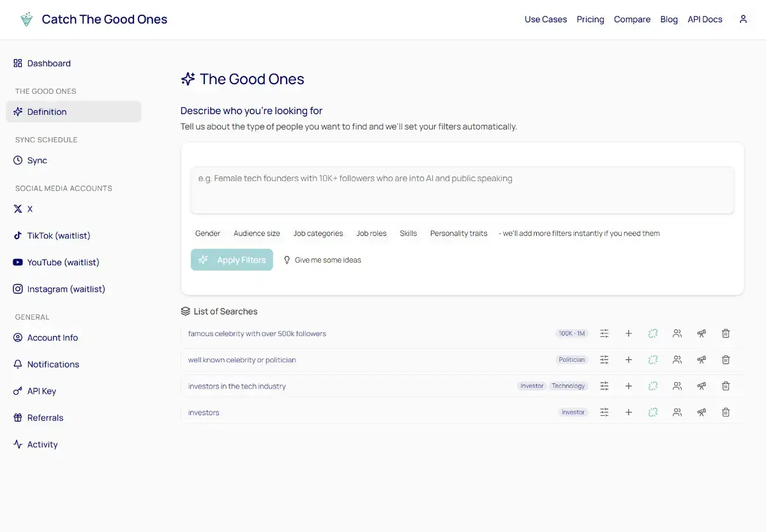Click plus icon on 'famous celebrity' row

tap(629, 334)
